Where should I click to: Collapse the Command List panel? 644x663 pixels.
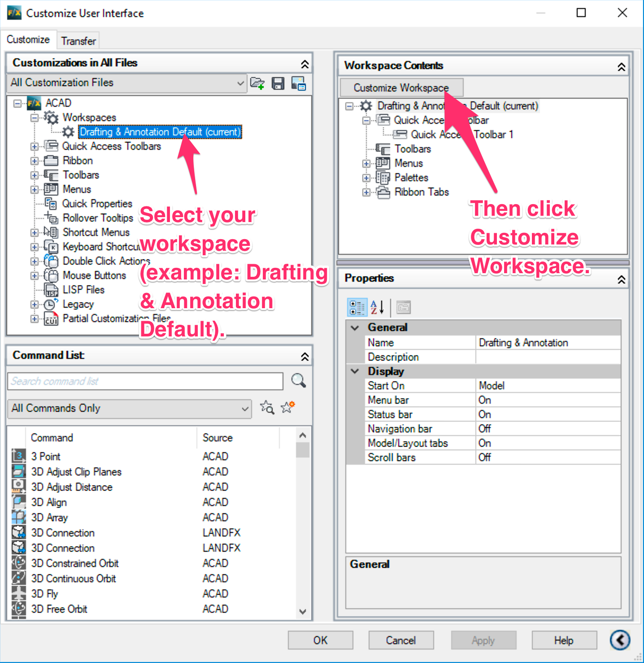[305, 357]
